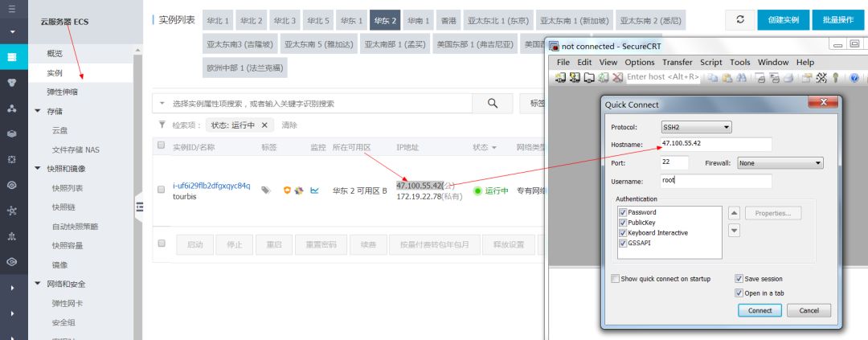This screenshot has width=868, height=340.
Task: Remove the 状态: 运行中 filter tag
Action: (264, 125)
